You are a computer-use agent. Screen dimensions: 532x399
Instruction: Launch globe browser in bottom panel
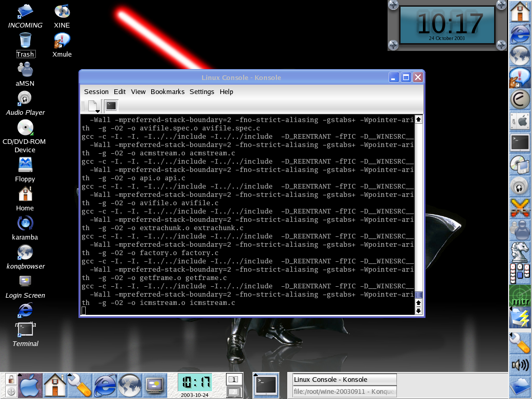pyautogui.click(x=129, y=385)
